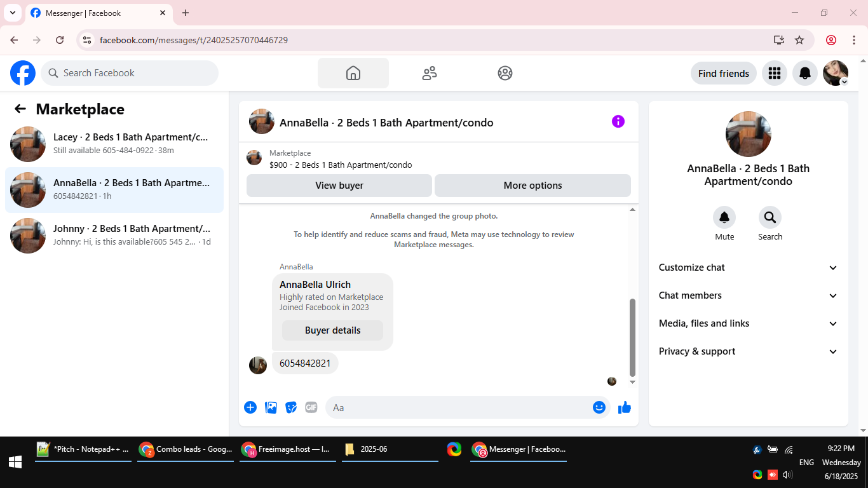Screen dimensions: 868x488
Task: Select the Messenger | Facebook browser tab
Action: coord(98,13)
